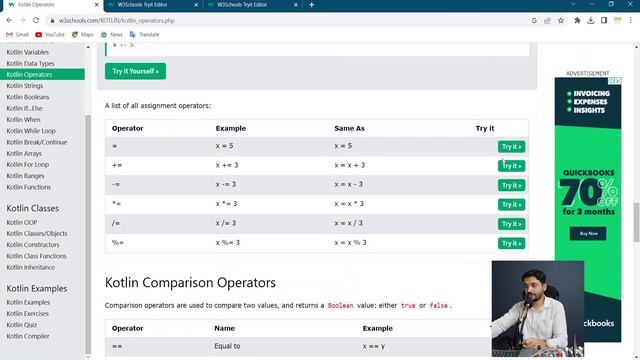Click Try it for the += operator row
Viewport: 640px width, 360px height.
[x=511, y=166]
